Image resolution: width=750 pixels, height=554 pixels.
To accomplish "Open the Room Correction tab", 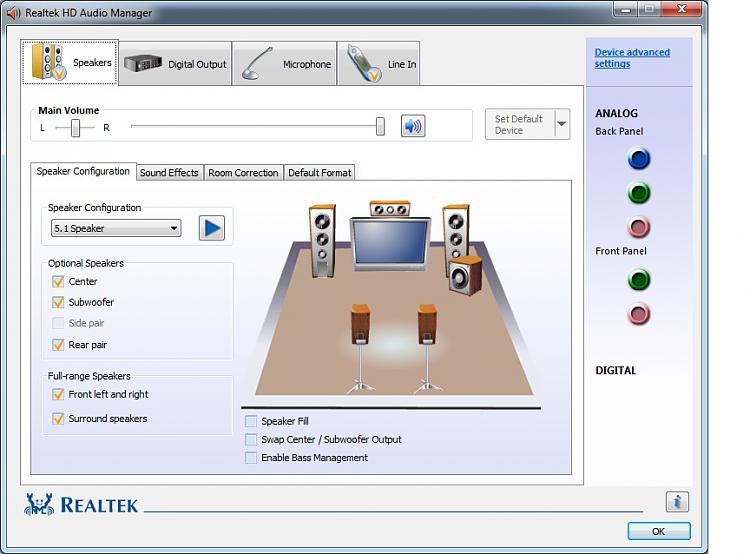I will pos(243,173).
